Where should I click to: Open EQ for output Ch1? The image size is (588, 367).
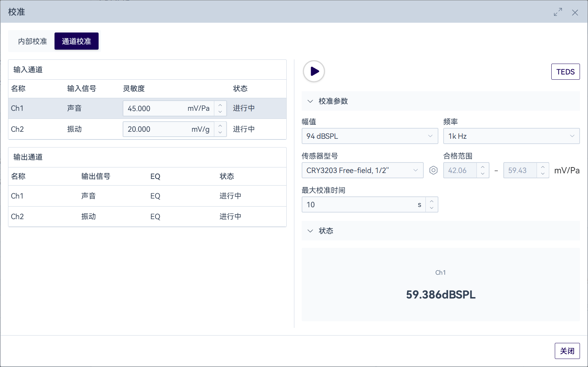pyautogui.click(x=155, y=196)
